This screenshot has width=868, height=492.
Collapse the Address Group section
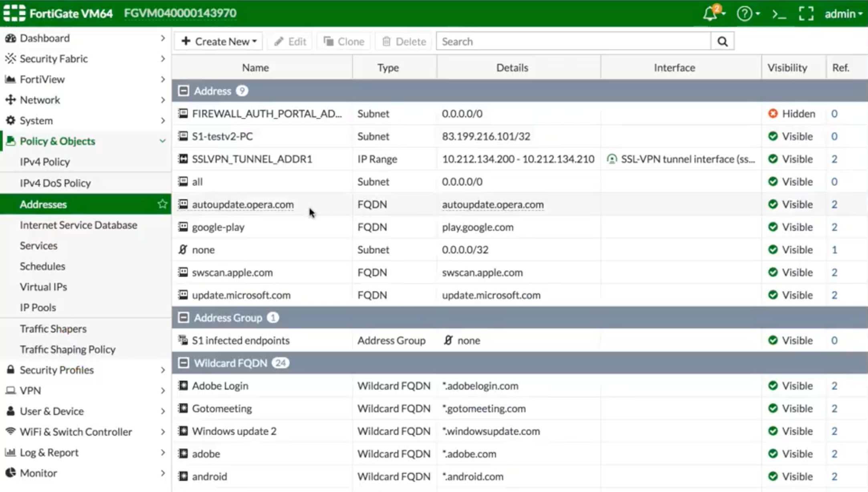click(184, 318)
